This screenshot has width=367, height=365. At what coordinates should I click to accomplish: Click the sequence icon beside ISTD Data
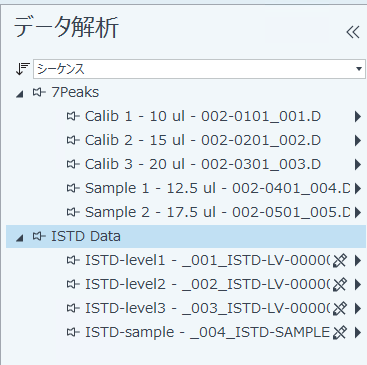click(x=39, y=236)
